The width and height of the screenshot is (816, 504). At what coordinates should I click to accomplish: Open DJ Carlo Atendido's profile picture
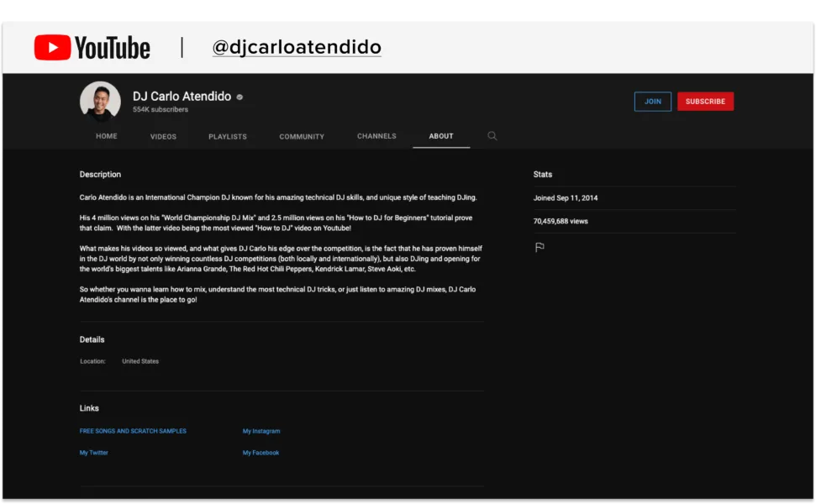click(100, 101)
